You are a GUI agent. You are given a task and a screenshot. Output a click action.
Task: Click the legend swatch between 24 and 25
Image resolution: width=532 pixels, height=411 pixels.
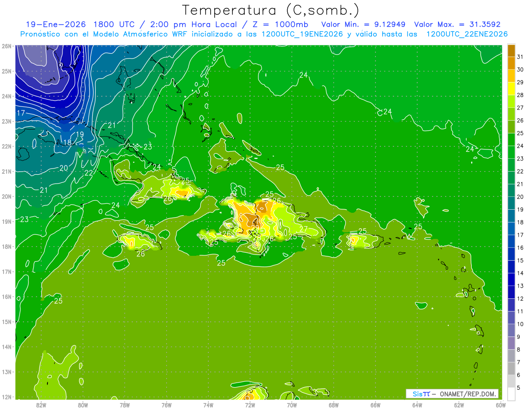pos(511,140)
